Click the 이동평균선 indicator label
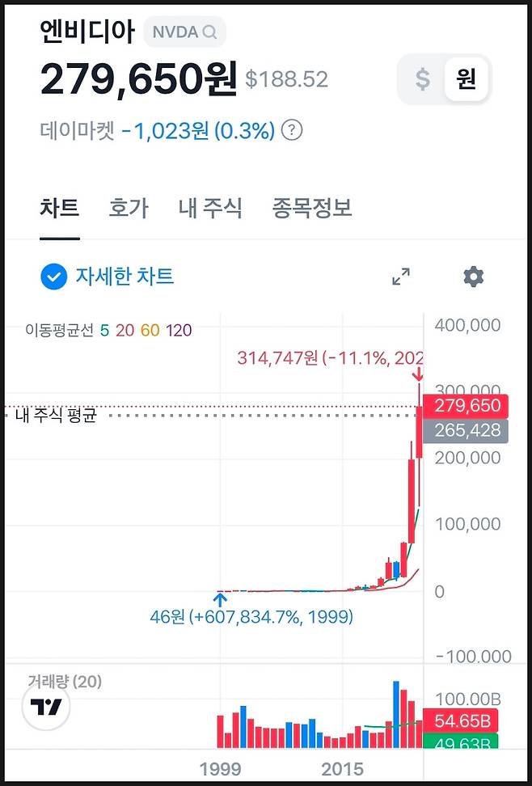532x786 pixels. click(59, 330)
